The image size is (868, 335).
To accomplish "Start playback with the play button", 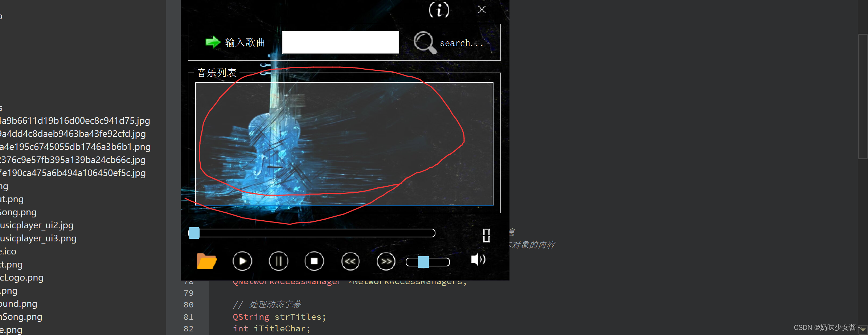I will point(242,261).
